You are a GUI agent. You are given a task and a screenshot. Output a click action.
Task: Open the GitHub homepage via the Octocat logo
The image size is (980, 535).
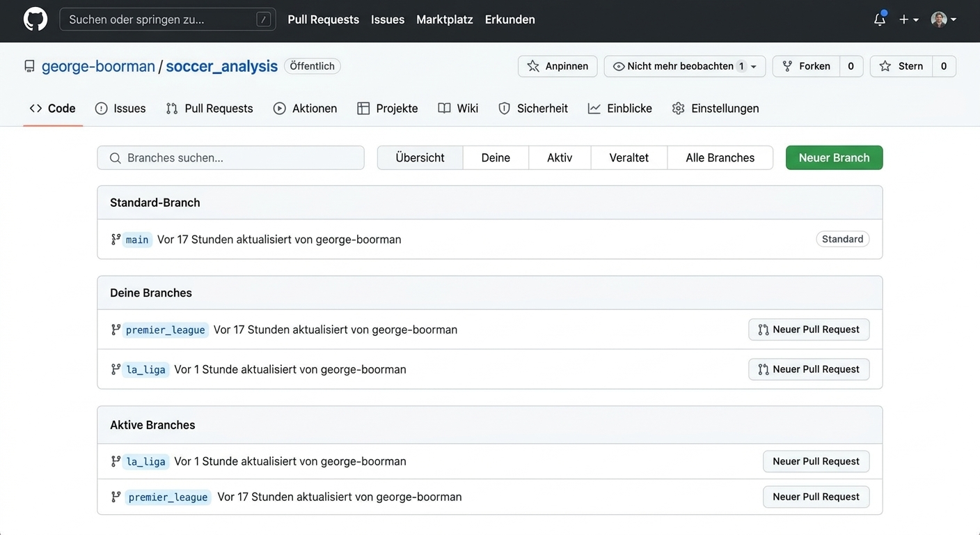tap(35, 20)
